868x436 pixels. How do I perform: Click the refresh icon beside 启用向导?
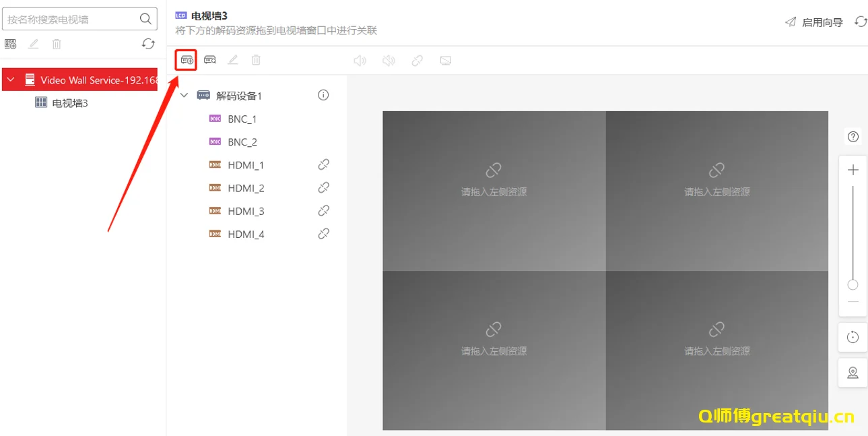click(x=860, y=22)
